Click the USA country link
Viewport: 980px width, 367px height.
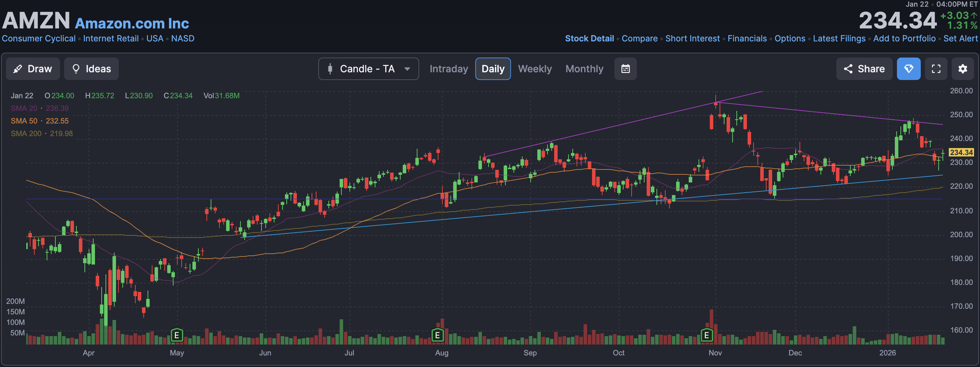click(x=155, y=39)
